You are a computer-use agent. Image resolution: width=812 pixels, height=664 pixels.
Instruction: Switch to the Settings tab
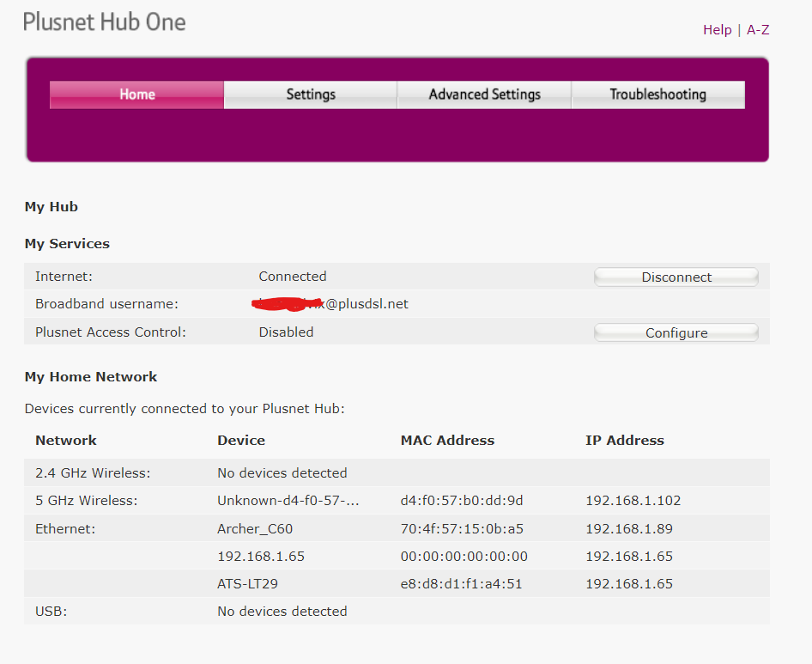point(311,94)
